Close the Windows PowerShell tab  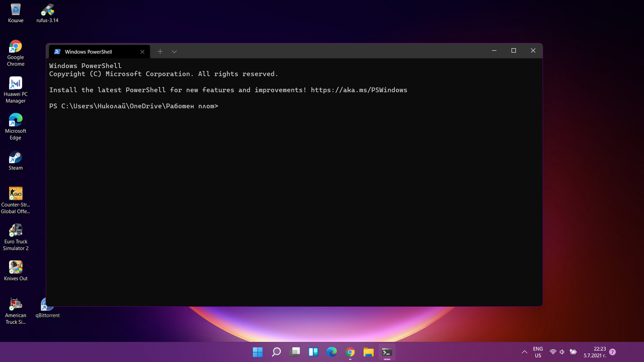click(142, 52)
